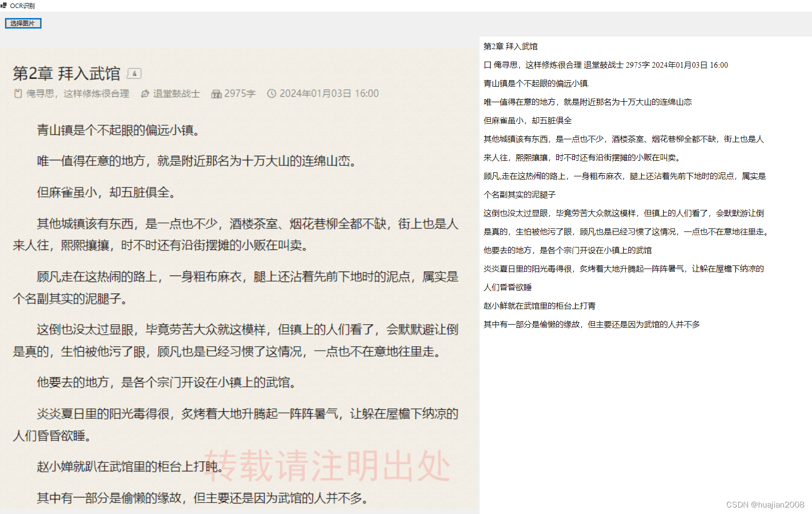The image size is (812, 514).
Task: Click OCR result line starting 口 俺寻思
Action: pyautogui.click(x=606, y=65)
